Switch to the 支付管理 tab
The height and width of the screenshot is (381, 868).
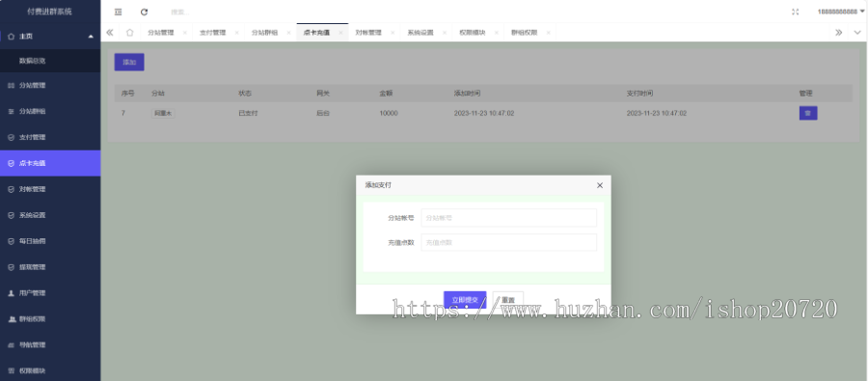click(x=212, y=33)
